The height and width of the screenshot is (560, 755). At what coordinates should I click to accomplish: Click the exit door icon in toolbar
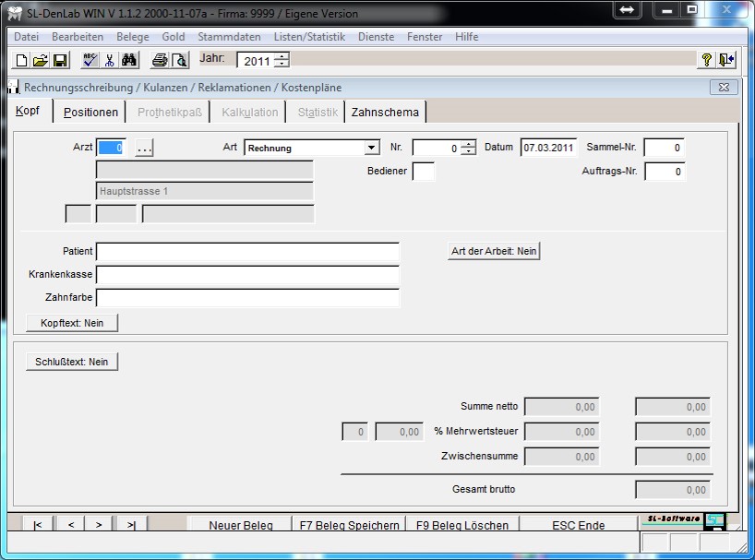(x=726, y=60)
